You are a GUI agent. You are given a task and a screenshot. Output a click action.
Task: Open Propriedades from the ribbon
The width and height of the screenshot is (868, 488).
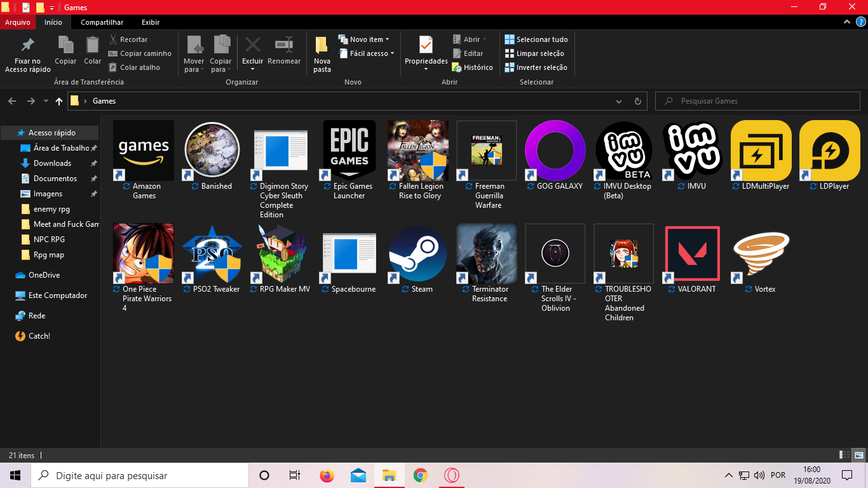pyautogui.click(x=426, y=54)
